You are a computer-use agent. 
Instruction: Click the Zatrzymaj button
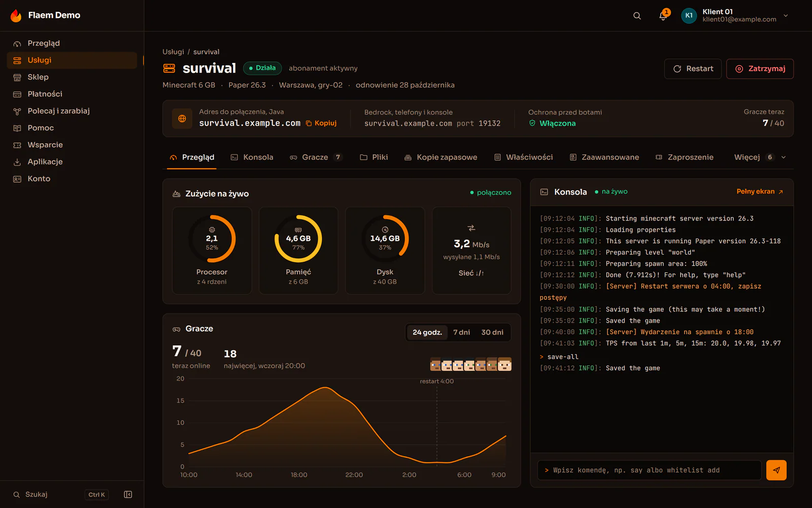pos(760,69)
